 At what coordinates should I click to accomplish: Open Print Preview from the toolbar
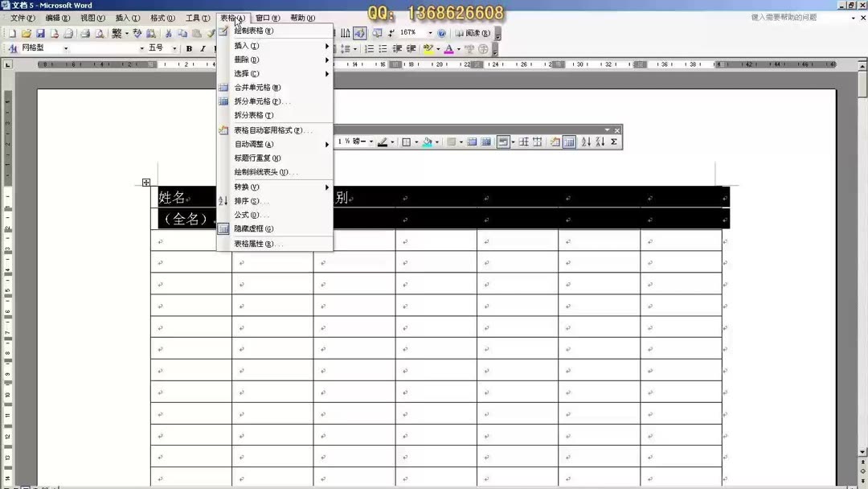point(100,33)
